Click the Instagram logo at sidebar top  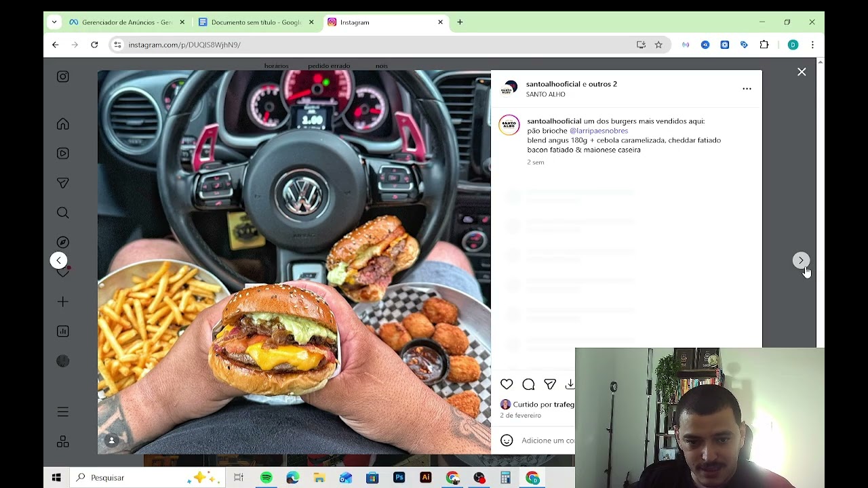click(x=62, y=77)
